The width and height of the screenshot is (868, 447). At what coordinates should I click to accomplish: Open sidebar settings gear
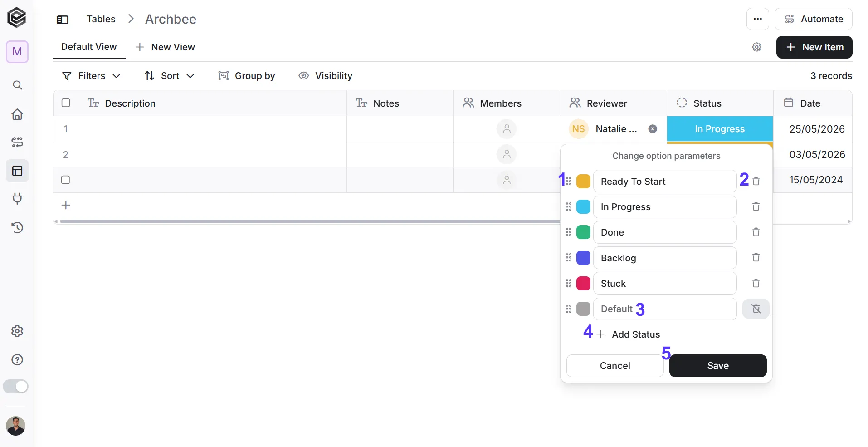coord(17,331)
